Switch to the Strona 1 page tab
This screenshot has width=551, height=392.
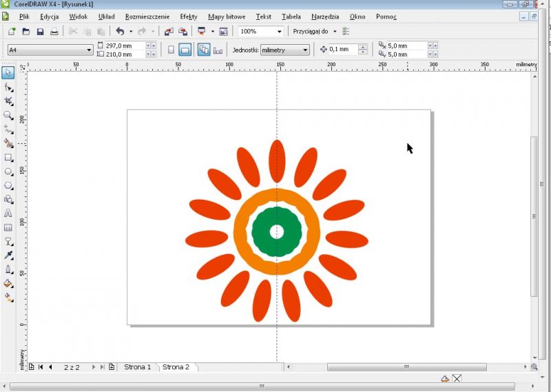click(x=137, y=367)
